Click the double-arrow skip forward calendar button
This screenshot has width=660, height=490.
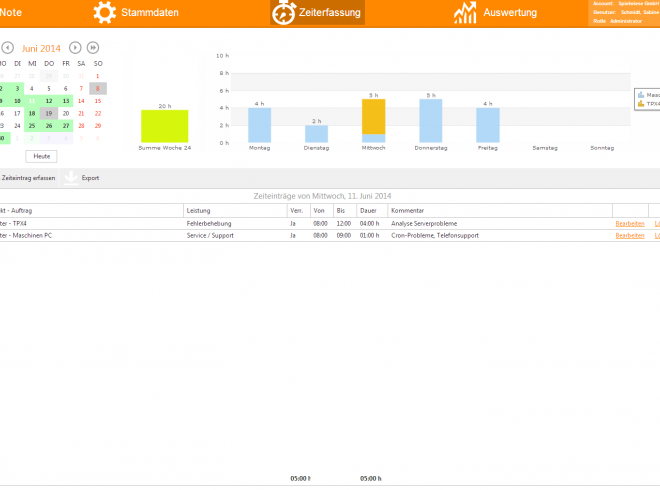(x=93, y=48)
